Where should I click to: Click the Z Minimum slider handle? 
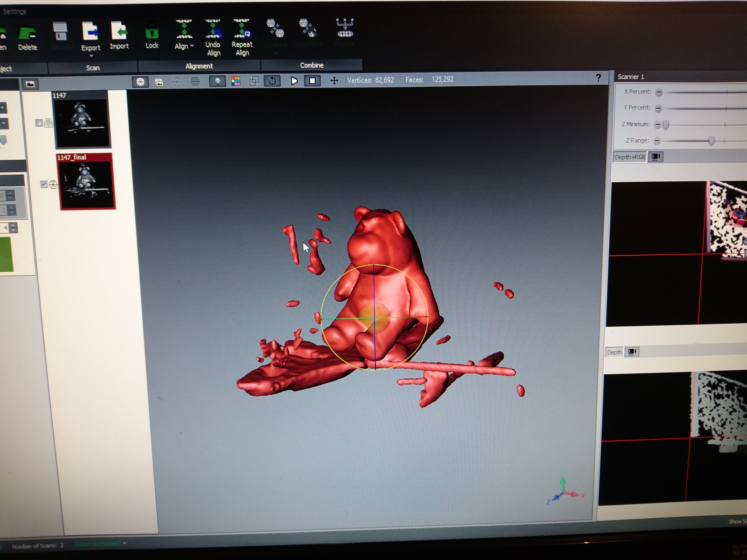click(x=666, y=125)
